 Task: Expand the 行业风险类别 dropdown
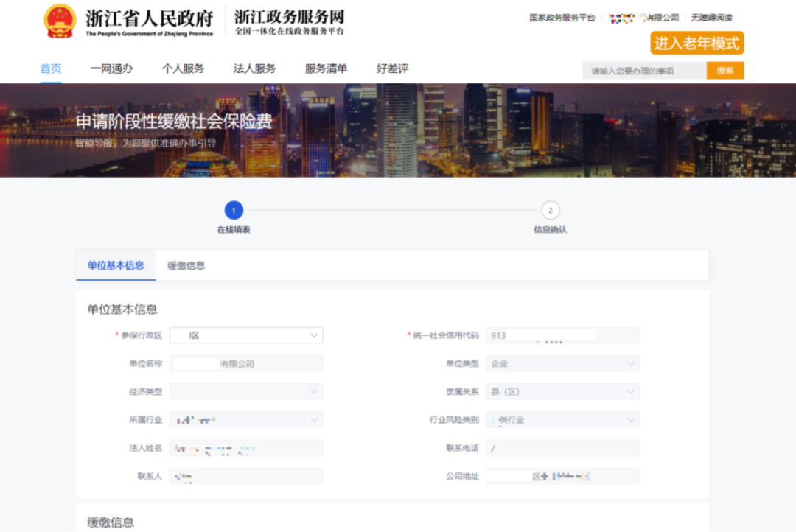click(x=563, y=420)
